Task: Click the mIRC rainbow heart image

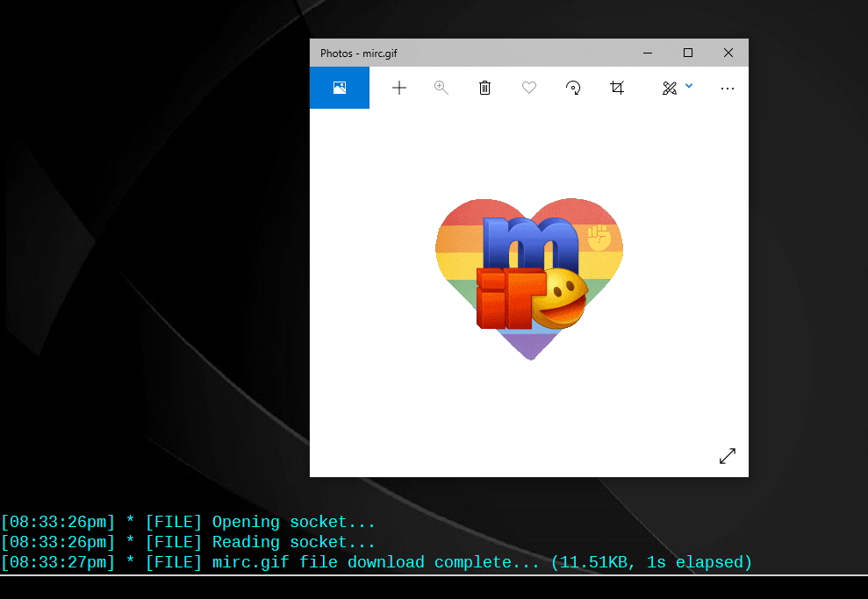Action: [528, 276]
